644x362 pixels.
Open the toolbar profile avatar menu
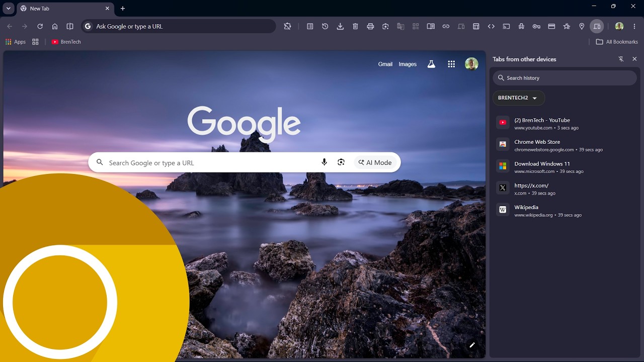[619, 26]
